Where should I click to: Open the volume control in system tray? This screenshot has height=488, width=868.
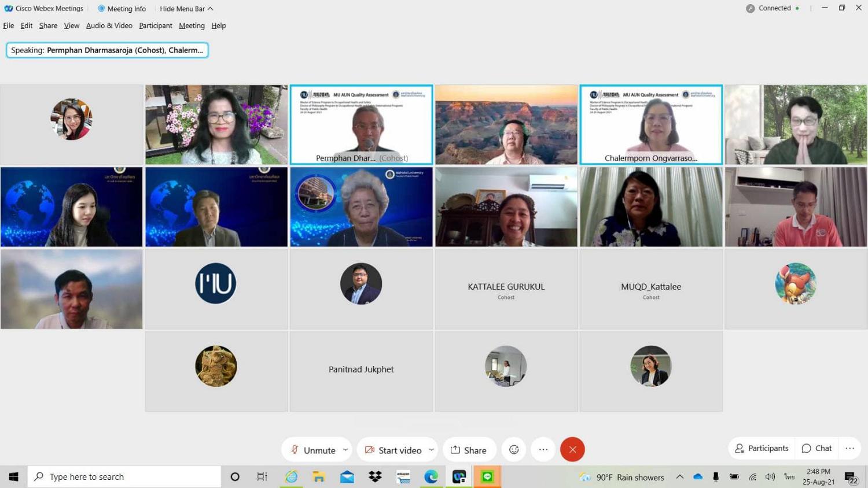click(x=770, y=477)
